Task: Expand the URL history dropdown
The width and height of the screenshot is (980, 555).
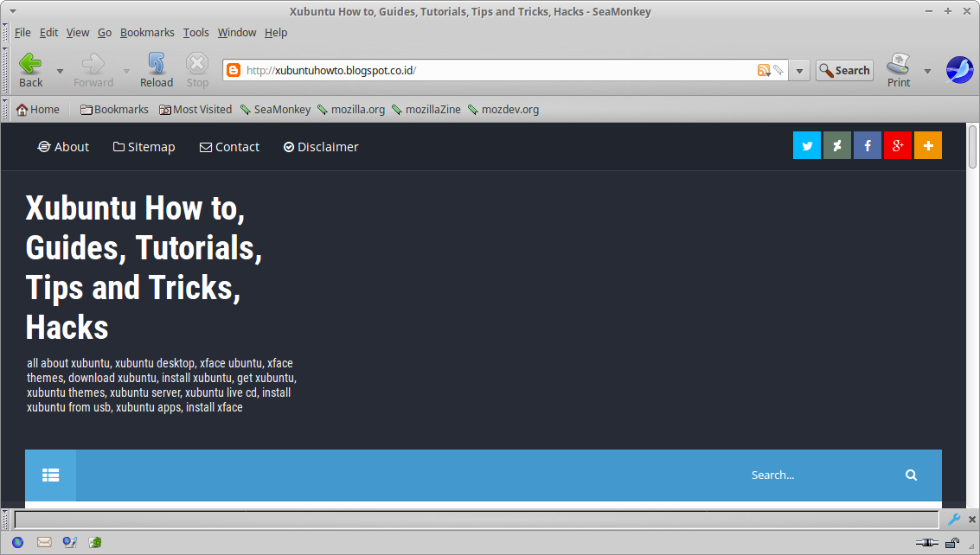Action: (x=799, y=71)
